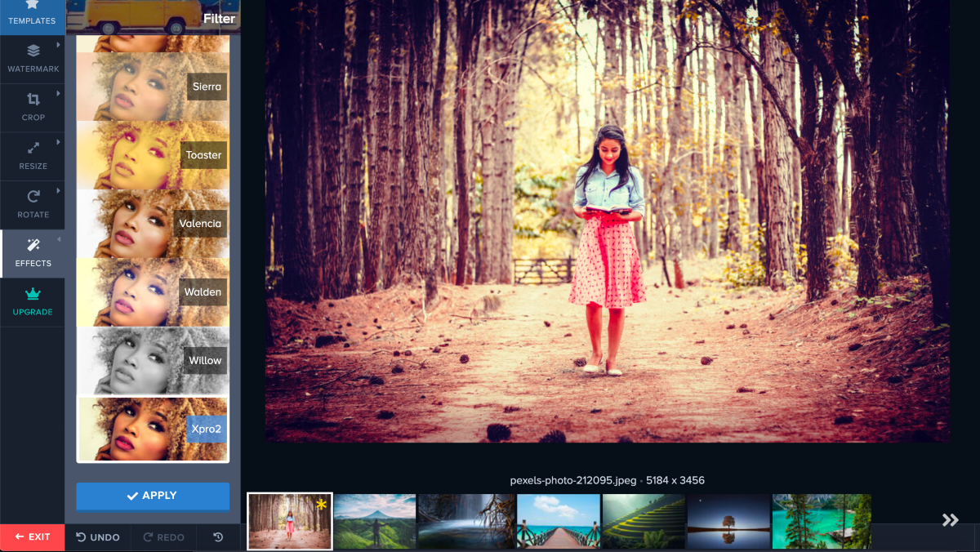Click the Upgrade crown icon
The width and height of the screenshot is (980, 552).
click(33, 294)
